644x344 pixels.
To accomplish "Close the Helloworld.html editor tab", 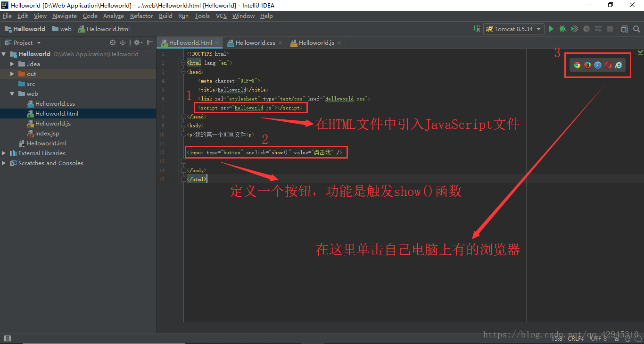I will tap(217, 42).
